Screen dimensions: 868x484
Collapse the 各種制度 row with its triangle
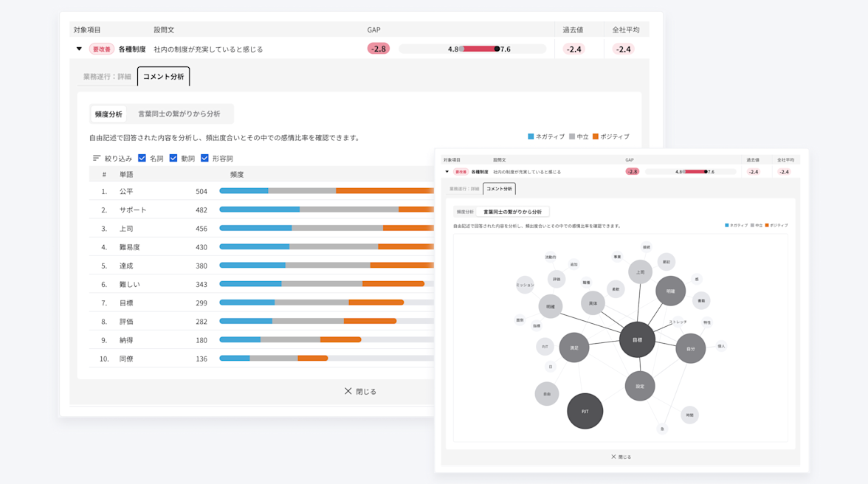click(78, 48)
